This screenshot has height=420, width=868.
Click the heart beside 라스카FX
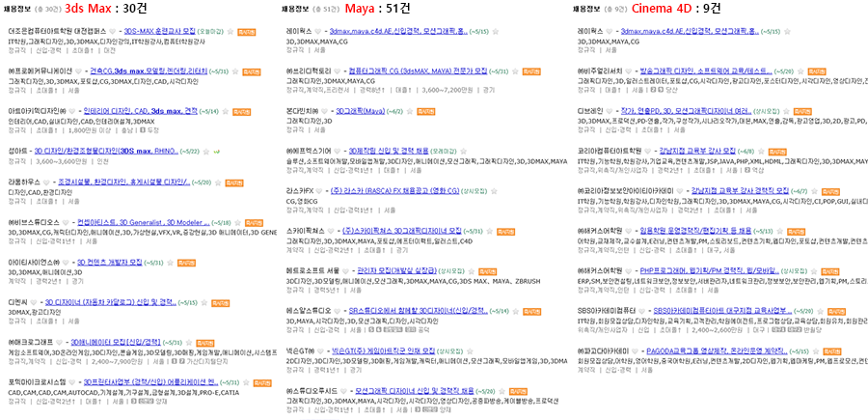(318, 191)
